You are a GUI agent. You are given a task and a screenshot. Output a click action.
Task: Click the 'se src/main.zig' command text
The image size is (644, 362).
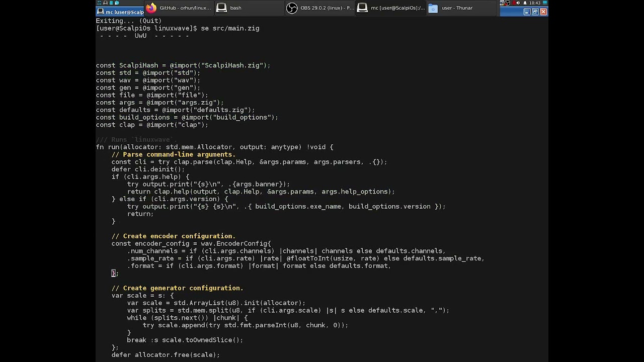[x=230, y=28]
